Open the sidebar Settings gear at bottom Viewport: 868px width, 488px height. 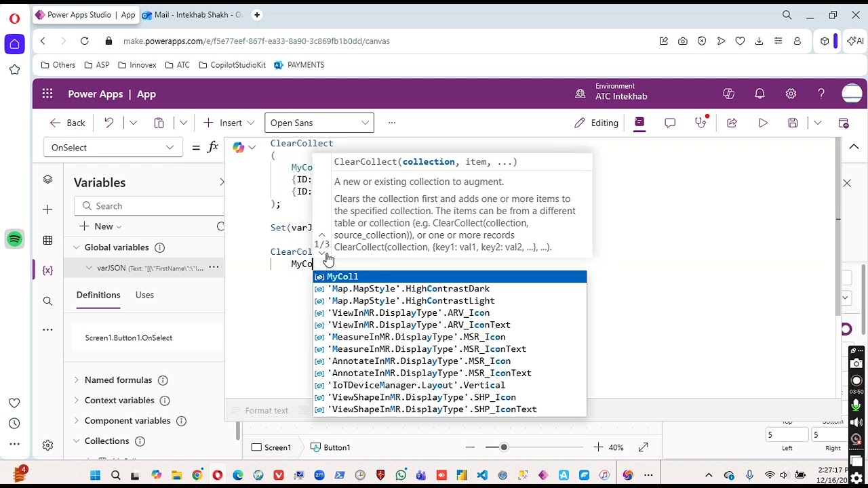pos(47,445)
